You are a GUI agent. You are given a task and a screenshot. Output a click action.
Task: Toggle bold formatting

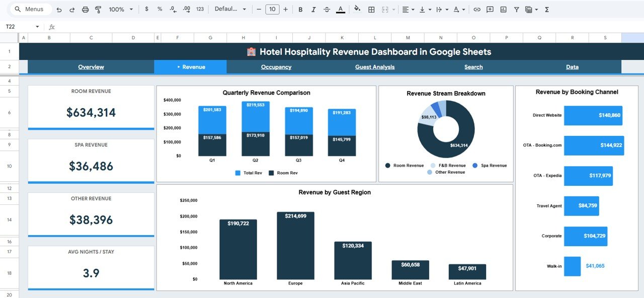[x=300, y=10]
